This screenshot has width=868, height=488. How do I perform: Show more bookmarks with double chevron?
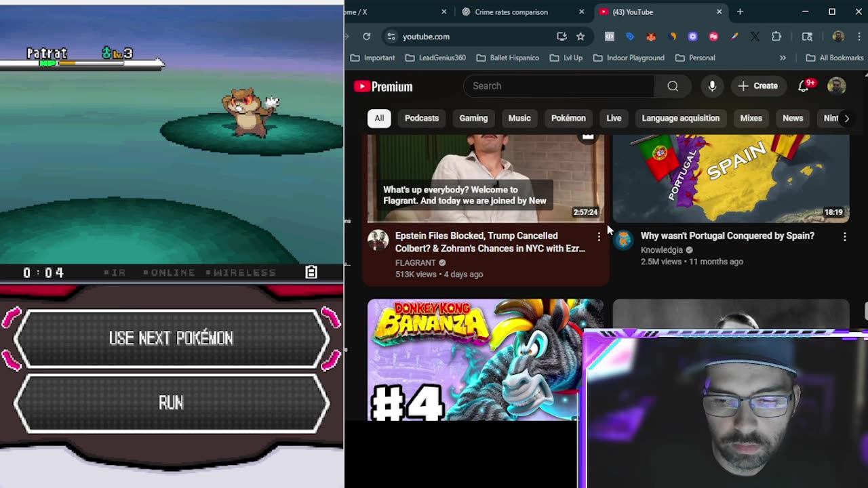tap(783, 58)
